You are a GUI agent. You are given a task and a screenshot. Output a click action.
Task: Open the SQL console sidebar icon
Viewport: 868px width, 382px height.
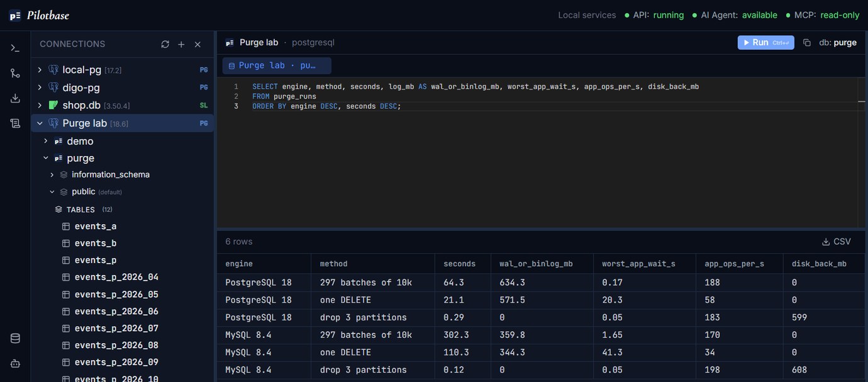click(x=15, y=48)
